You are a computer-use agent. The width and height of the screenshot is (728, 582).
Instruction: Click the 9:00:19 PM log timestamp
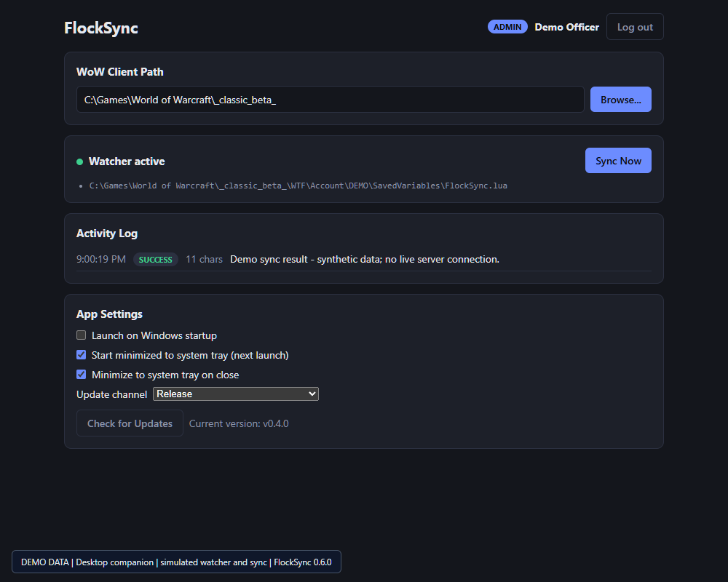(100, 259)
